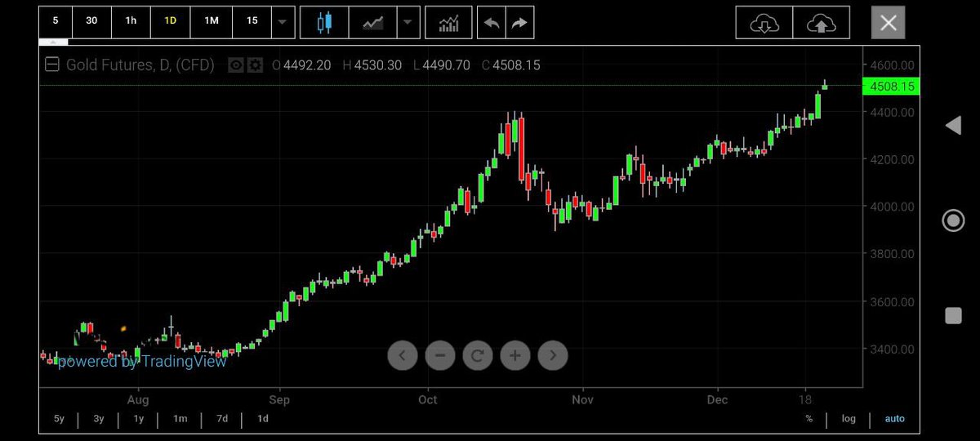Image resolution: width=980 pixels, height=441 pixels.
Task: Toggle Gold Futures series visibility eye
Action: [x=236, y=65]
